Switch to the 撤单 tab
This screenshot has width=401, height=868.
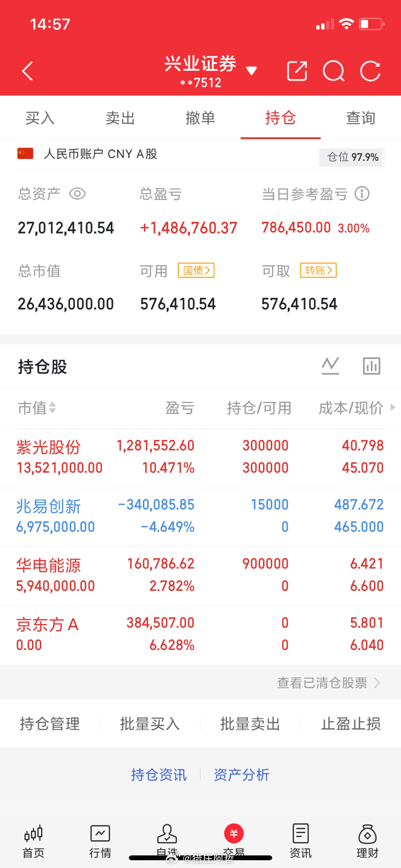coord(200,118)
